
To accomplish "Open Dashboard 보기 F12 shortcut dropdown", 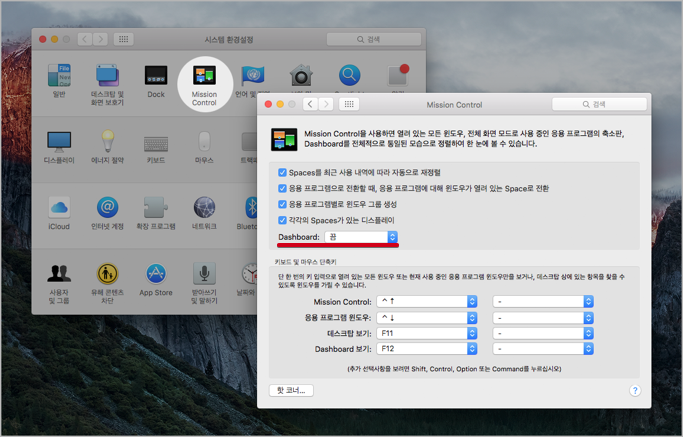I will [427, 349].
